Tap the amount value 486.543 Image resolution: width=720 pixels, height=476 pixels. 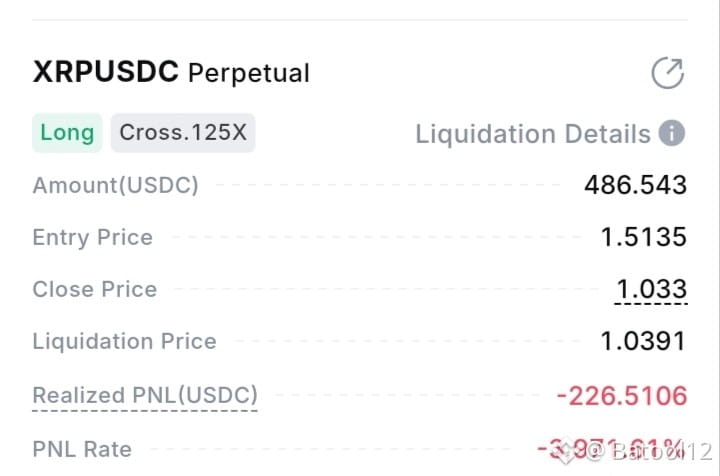[x=636, y=185]
